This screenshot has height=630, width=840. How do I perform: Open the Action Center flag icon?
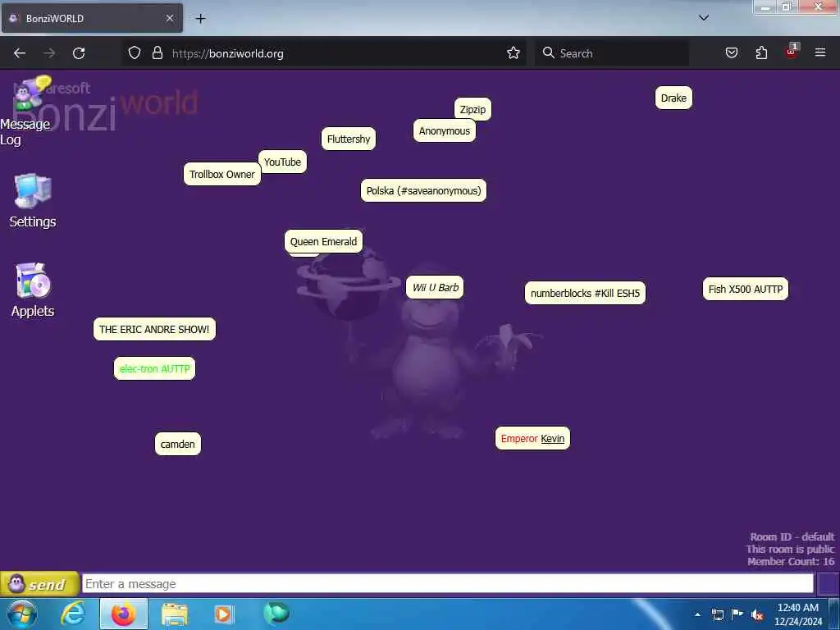pyautogui.click(x=737, y=614)
